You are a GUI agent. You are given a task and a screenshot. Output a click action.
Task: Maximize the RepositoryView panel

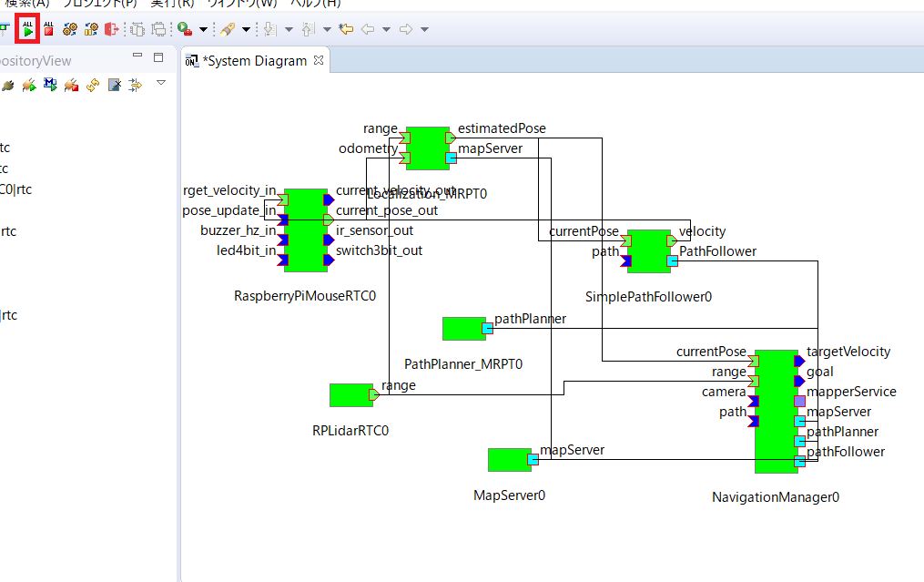[157, 56]
